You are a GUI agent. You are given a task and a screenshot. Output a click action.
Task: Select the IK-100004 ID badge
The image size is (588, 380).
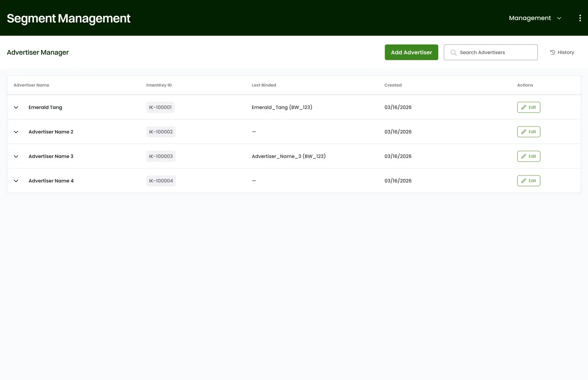point(161,181)
